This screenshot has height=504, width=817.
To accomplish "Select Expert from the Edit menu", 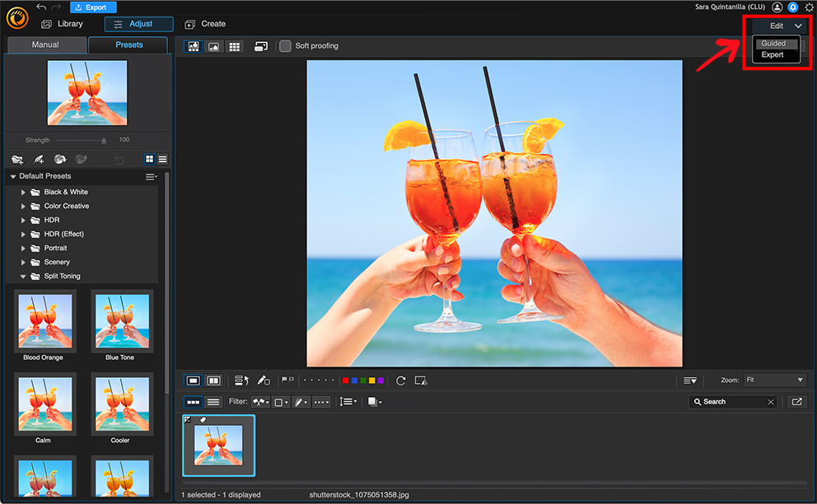I will coord(773,54).
